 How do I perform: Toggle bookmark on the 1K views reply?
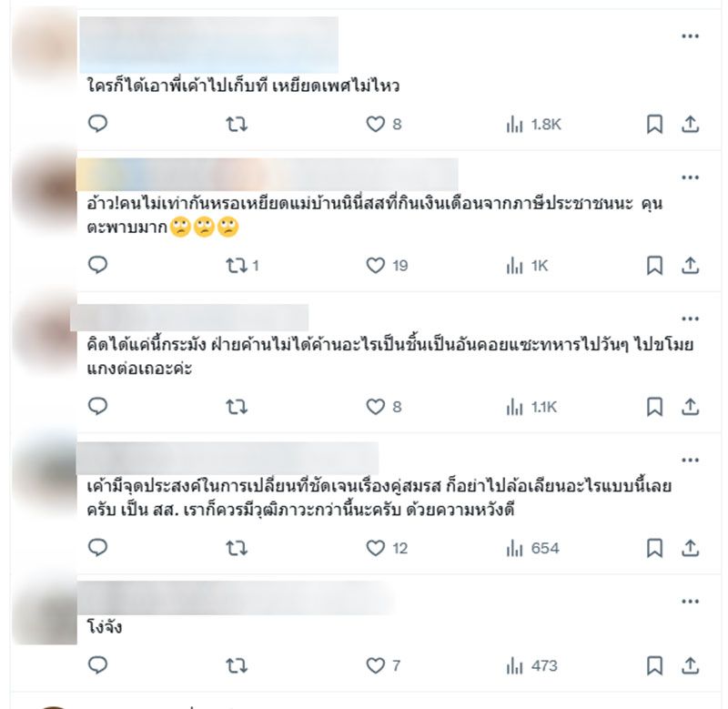[654, 266]
